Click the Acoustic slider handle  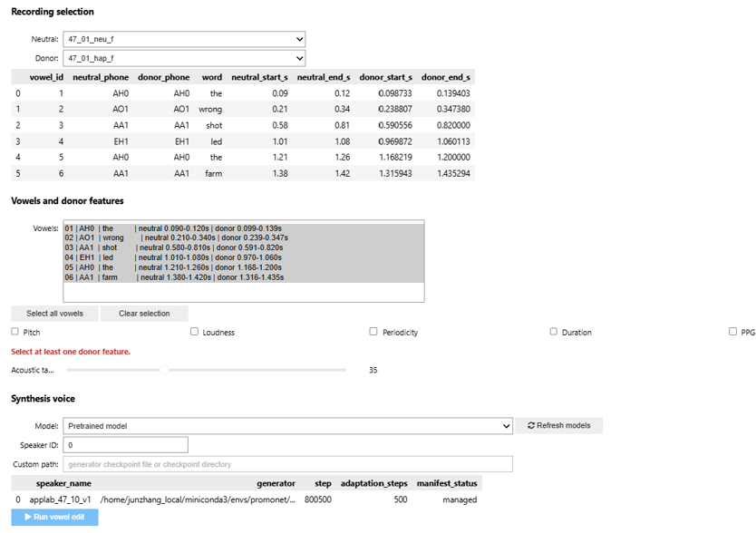[164, 370]
